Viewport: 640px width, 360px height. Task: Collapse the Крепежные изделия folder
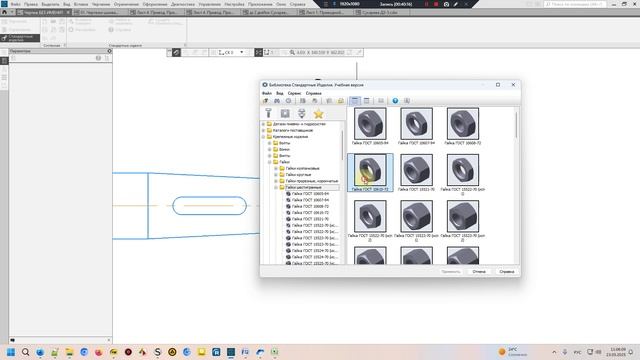point(263,137)
